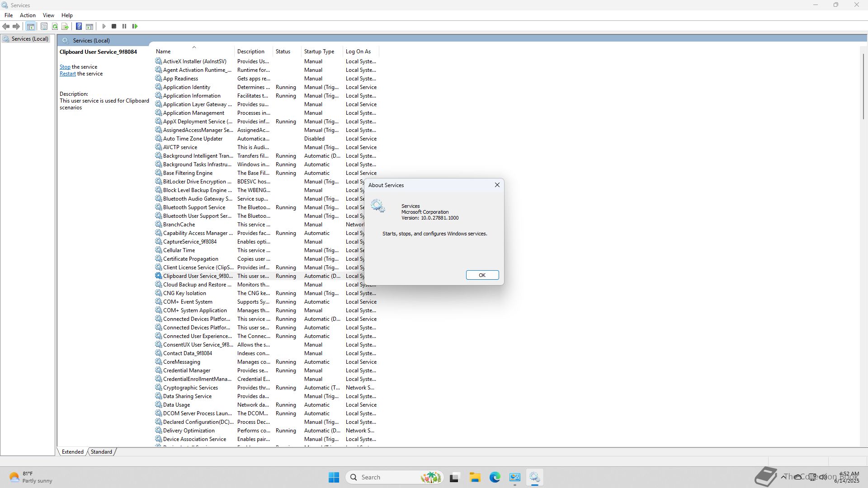Click OK in the About Services dialog

pyautogui.click(x=482, y=275)
